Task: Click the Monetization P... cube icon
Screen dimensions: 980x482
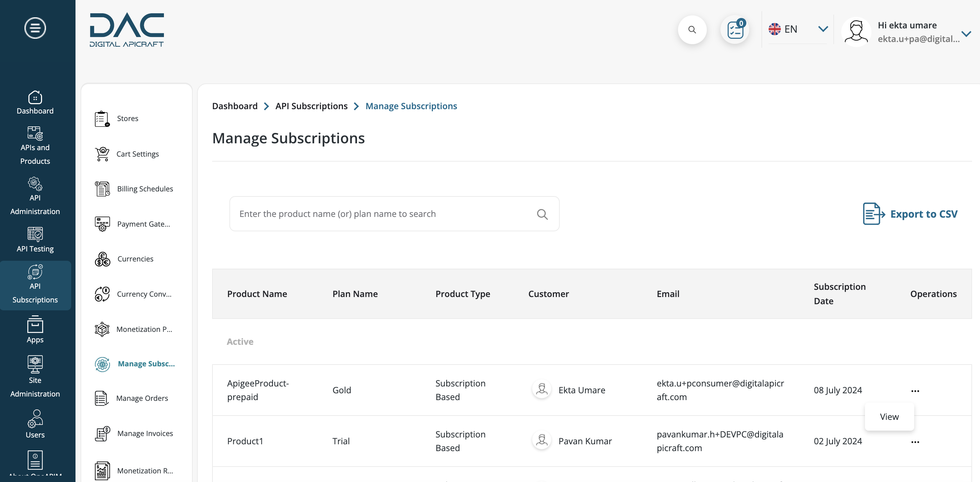Action: coord(102,329)
